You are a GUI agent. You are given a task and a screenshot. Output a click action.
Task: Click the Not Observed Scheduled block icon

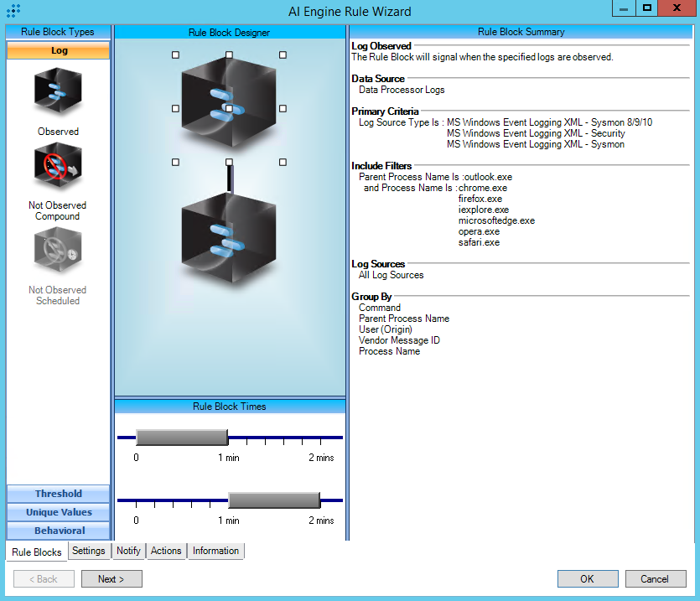click(x=58, y=251)
